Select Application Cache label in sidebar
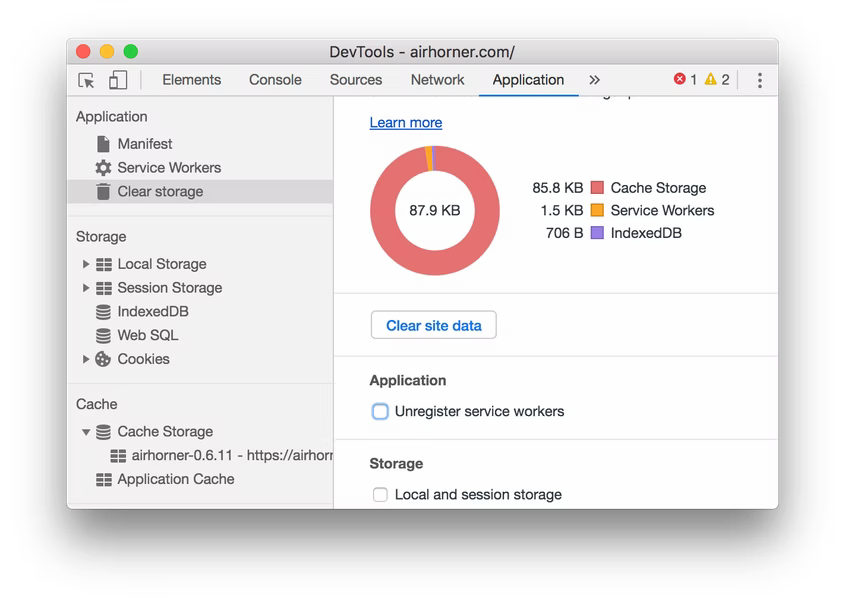Image resolution: width=845 pixels, height=604 pixels. 176,479
